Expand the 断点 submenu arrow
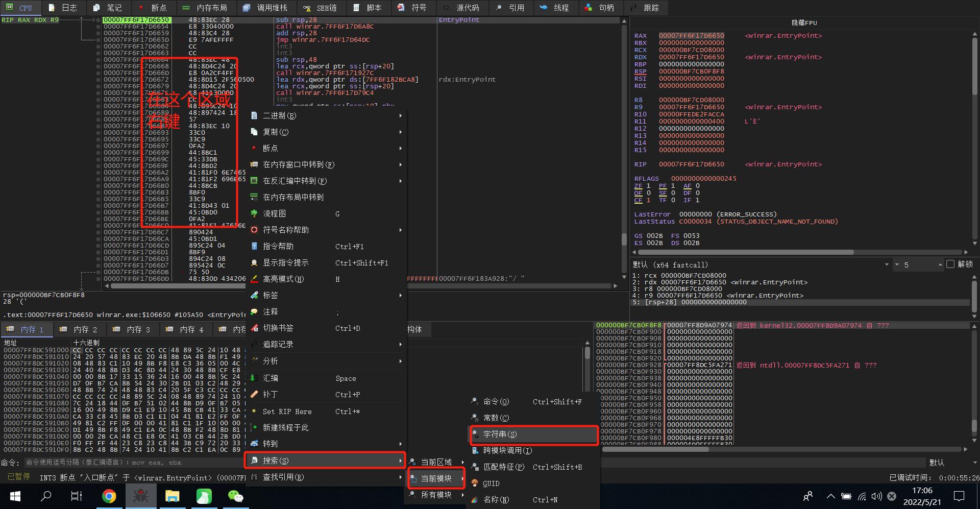The image size is (980, 509). pyautogui.click(x=400, y=148)
